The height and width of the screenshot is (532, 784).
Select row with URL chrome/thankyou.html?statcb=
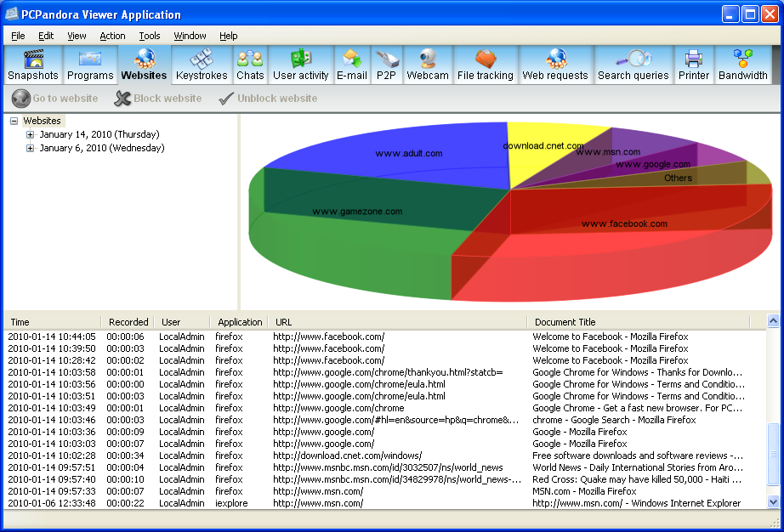point(385,372)
